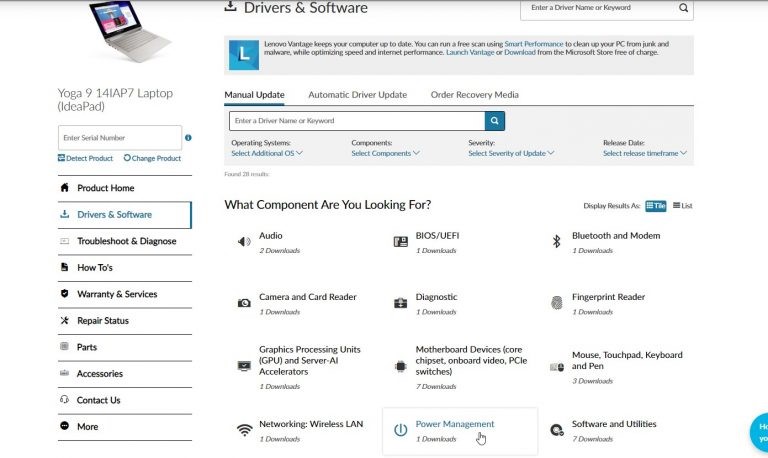Open the BIOS/UEFI component icon
This screenshot has width=768, height=458.
coord(400,241)
